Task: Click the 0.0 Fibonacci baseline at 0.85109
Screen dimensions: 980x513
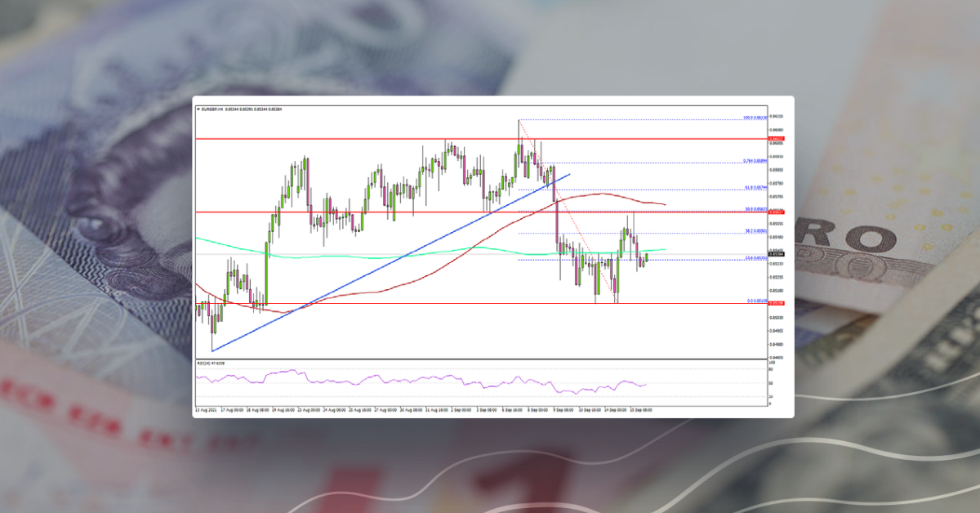Action: pyautogui.click(x=752, y=301)
